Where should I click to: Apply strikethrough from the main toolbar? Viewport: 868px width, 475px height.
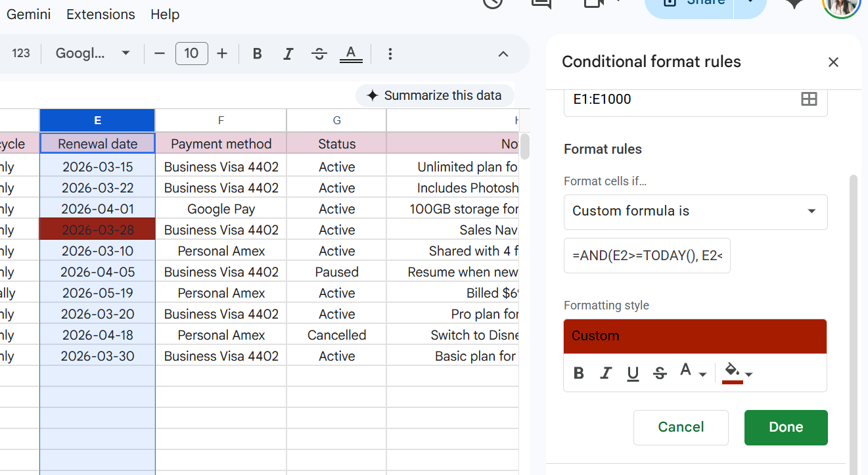[x=319, y=54]
